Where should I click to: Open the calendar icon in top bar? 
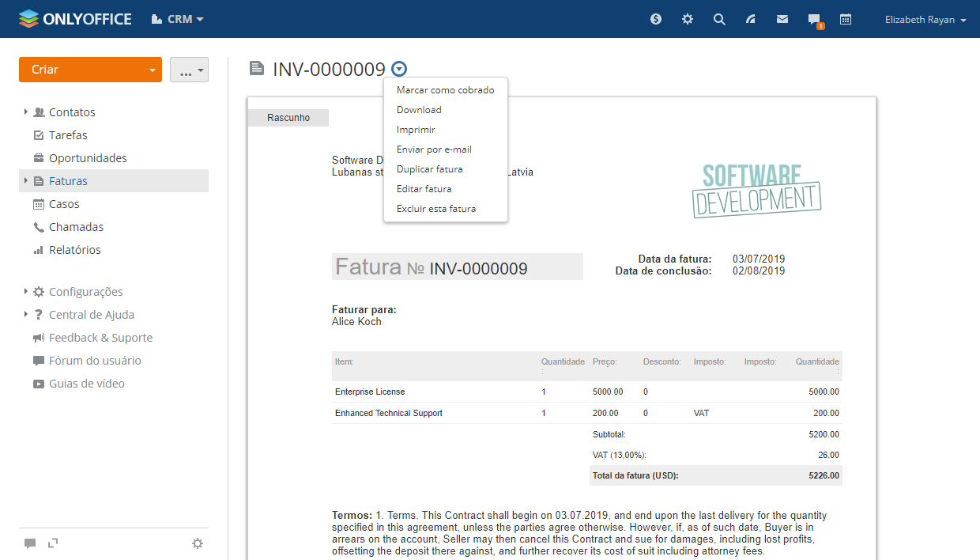(846, 19)
